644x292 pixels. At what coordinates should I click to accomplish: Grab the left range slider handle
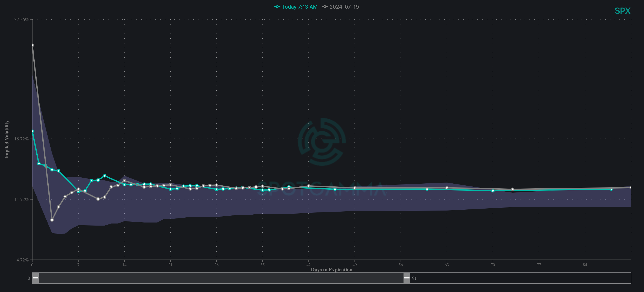point(36,278)
